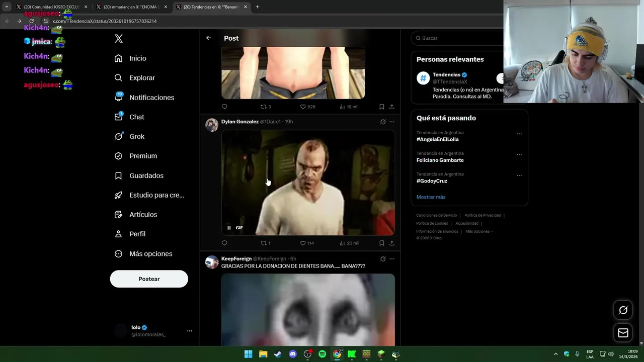Open floating Grok button
The height and width of the screenshot is (362, 644).
pos(623,310)
